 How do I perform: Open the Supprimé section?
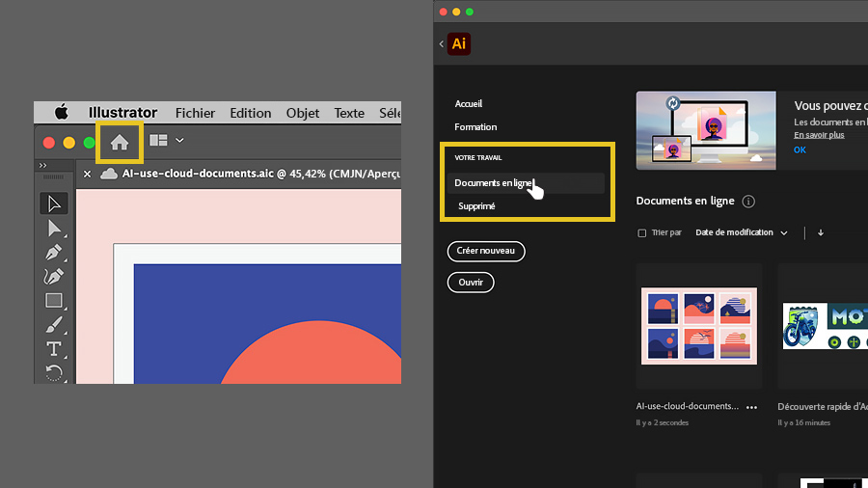pyautogui.click(x=476, y=205)
